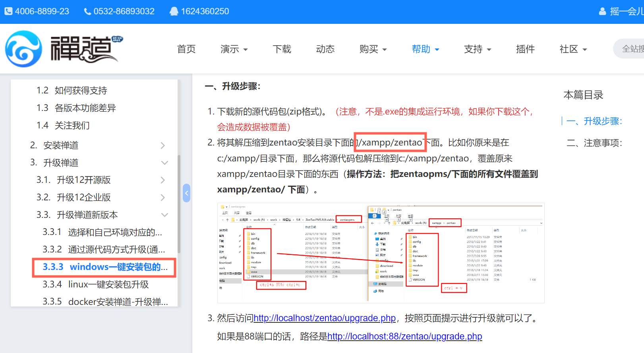Expand the 升级12企业版 chevron
This screenshot has height=353, width=644.
coord(162,198)
